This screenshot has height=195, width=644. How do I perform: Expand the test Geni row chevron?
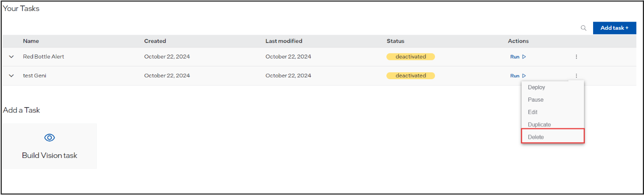pos(11,76)
